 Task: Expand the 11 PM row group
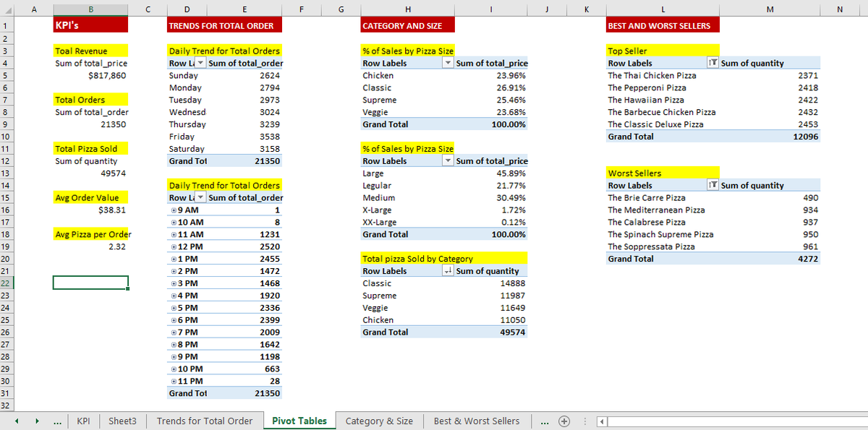coord(173,381)
